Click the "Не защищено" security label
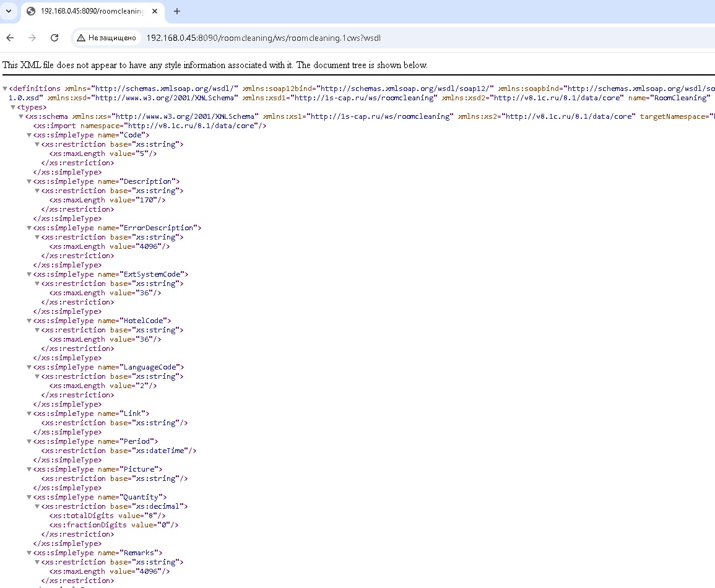Image resolution: width=715 pixels, height=588 pixels. tap(111, 38)
